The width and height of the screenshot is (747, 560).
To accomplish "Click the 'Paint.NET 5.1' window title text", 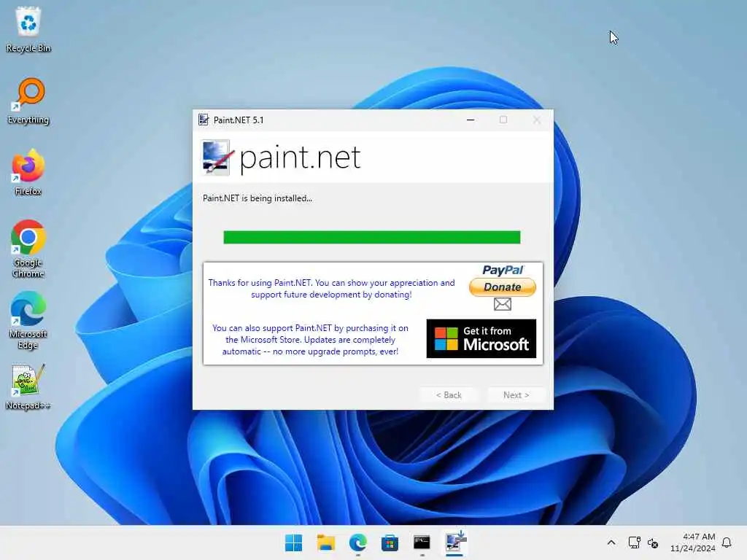I will pyautogui.click(x=239, y=120).
